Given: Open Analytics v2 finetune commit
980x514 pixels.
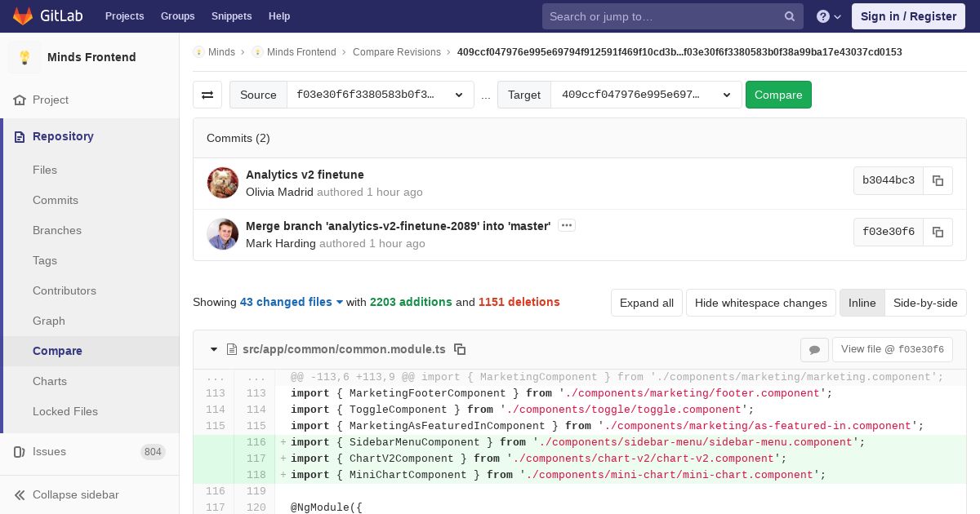Looking at the screenshot, I should pyautogui.click(x=305, y=175).
